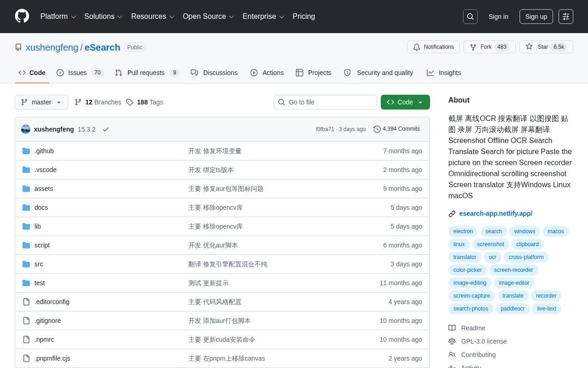Click the .gitignore file icon
This screenshot has height=368, width=588.
(x=26, y=321)
